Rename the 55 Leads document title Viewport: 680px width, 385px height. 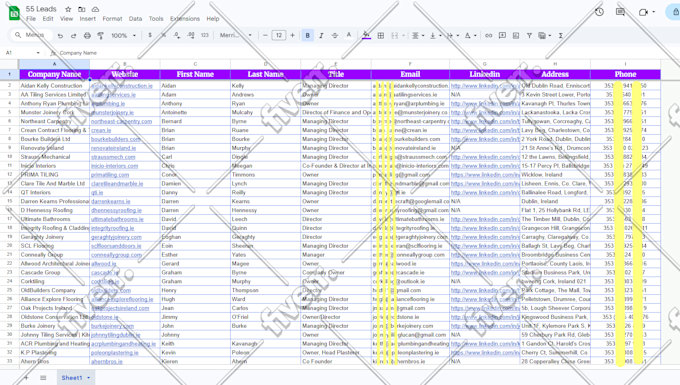click(41, 9)
